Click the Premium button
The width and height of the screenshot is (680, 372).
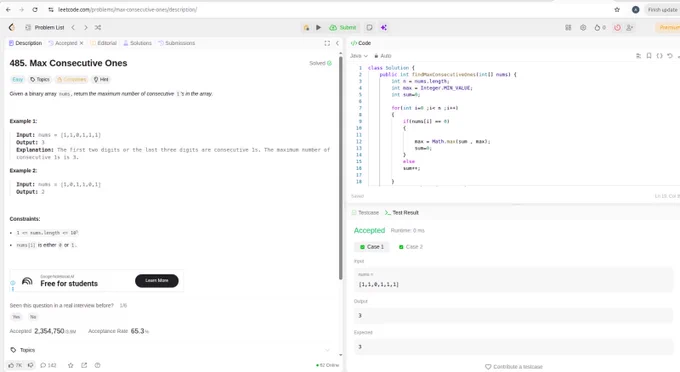[668, 27]
